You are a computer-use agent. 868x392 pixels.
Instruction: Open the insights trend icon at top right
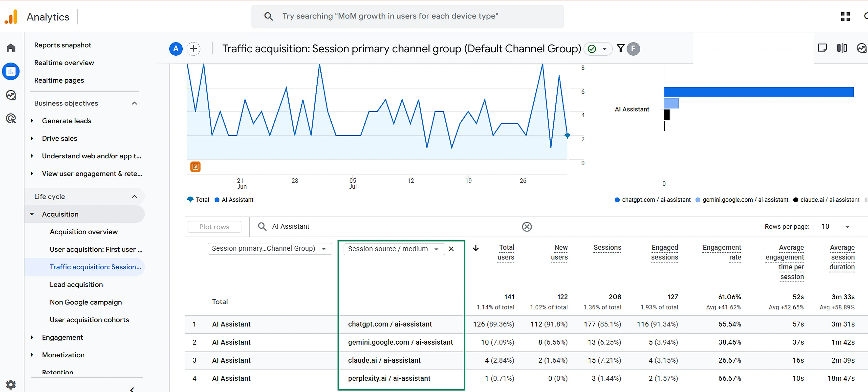click(x=862, y=48)
